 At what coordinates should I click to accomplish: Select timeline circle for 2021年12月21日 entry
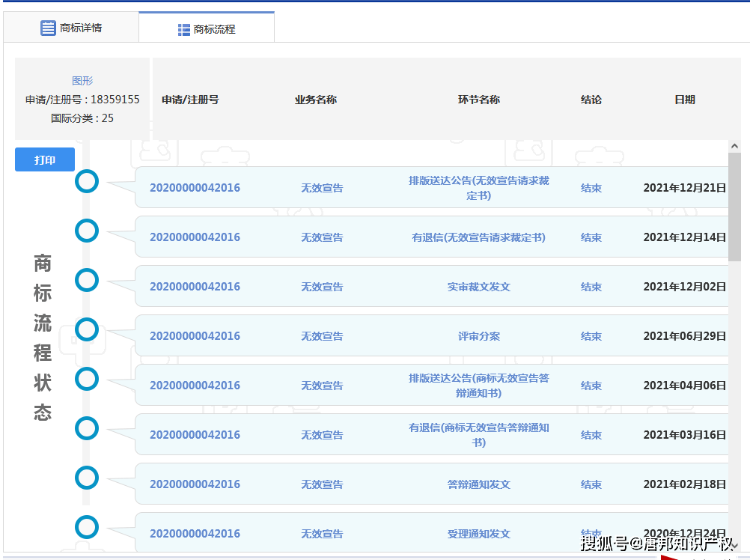tap(87, 181)
